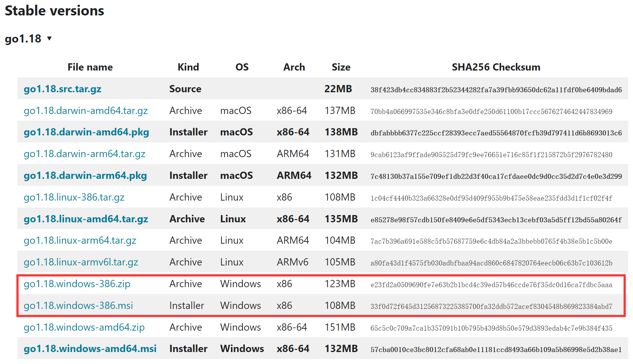
Task: Click the SHA256 Checksum column header
Action: [496, 67]
